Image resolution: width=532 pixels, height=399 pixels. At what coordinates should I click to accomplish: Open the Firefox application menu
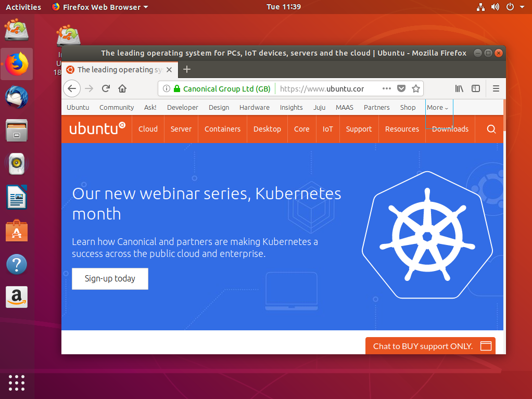(496, 88)
